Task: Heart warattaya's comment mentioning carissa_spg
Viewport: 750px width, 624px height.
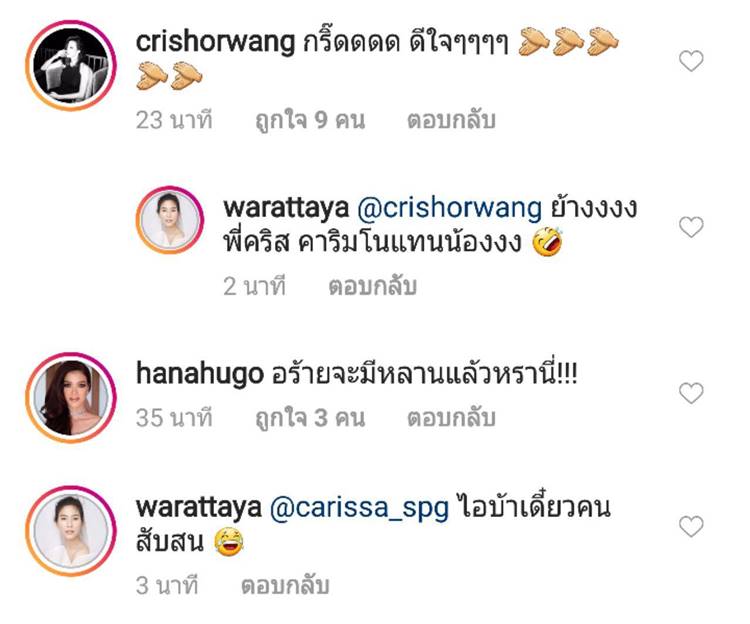Action: click(691, 526)
